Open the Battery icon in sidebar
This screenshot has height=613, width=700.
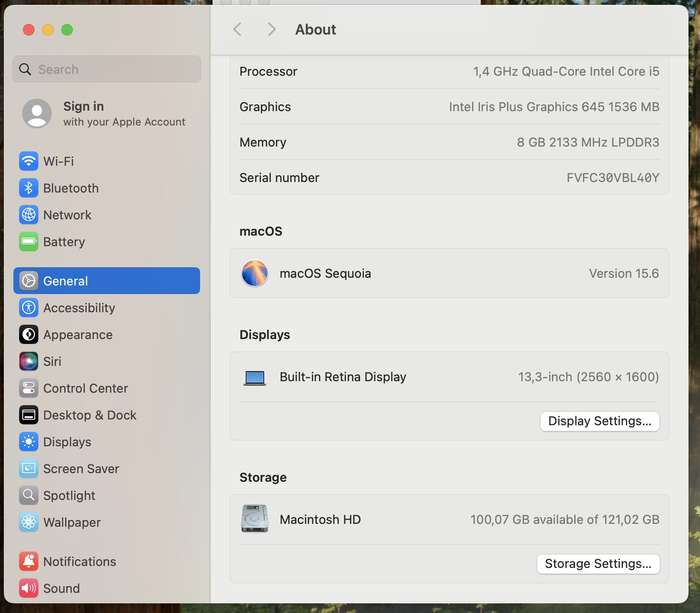click(x=29, y=242)
